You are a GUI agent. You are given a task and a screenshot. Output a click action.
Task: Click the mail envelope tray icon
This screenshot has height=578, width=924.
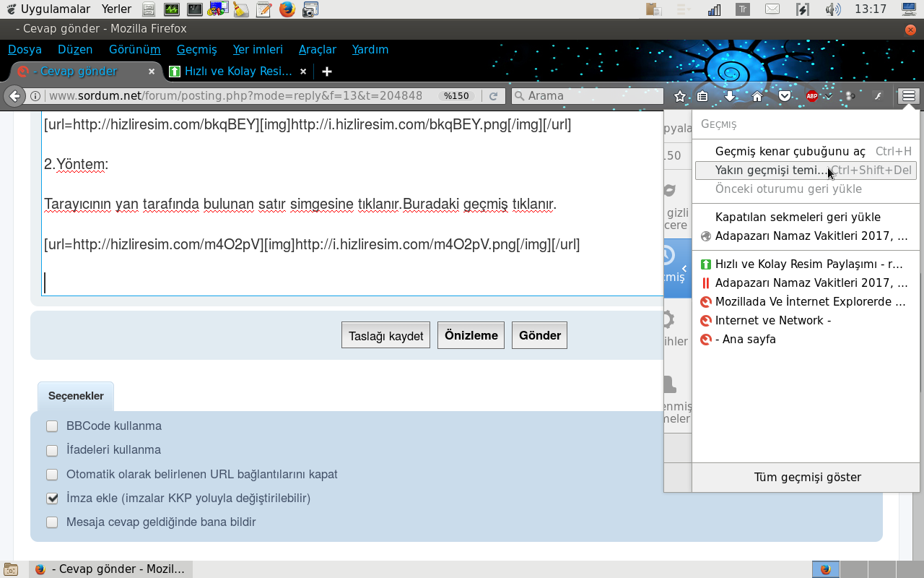coord(772,9)
